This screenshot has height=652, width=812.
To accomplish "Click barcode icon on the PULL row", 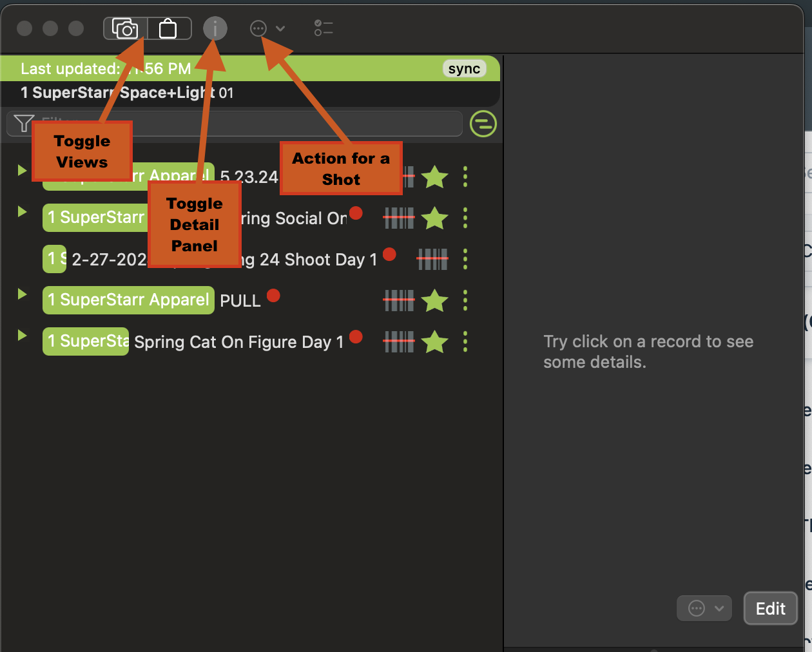I will pos(399,300).
